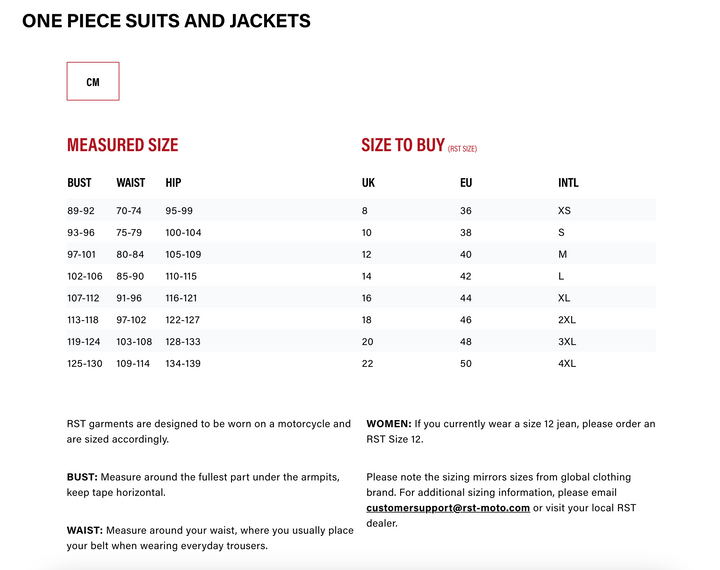Select the EU size 44 cell
Image resolution: width=720 pixels, height=570 pixels.
[466, 298]
